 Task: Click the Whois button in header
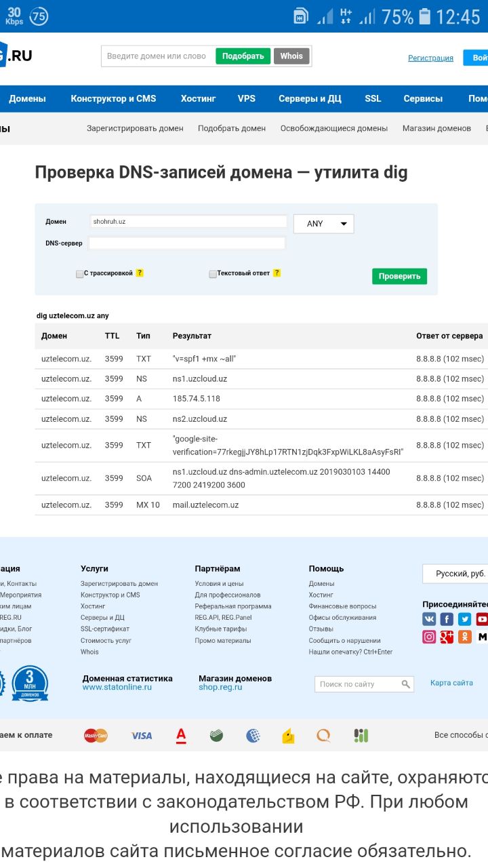[x=291, y=56]
